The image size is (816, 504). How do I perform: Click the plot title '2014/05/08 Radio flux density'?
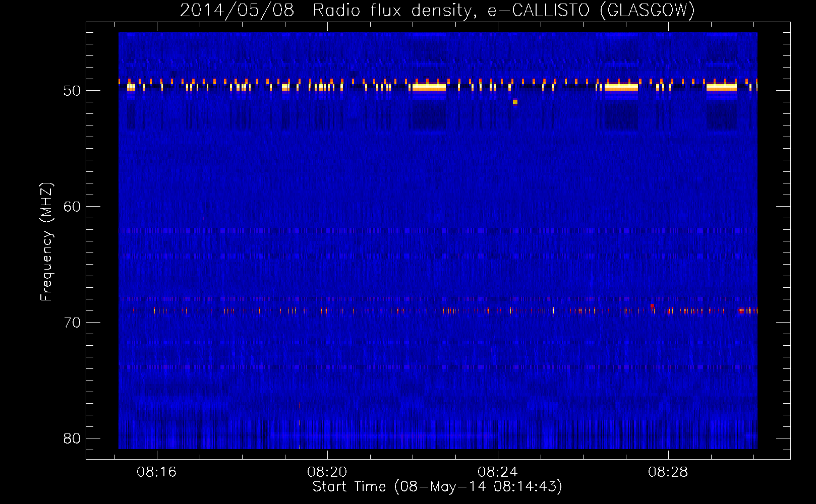pyautogui.click(x=327, y=11)
